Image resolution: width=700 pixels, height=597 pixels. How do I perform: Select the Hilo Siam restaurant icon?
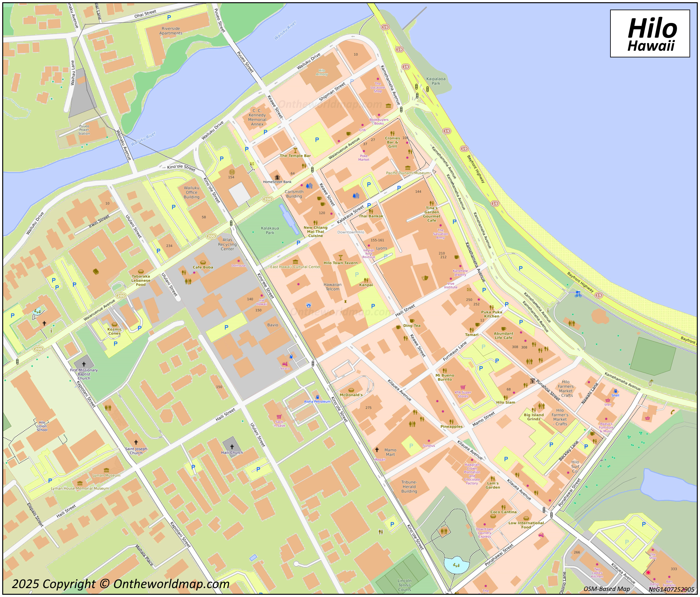pos(506,398)
